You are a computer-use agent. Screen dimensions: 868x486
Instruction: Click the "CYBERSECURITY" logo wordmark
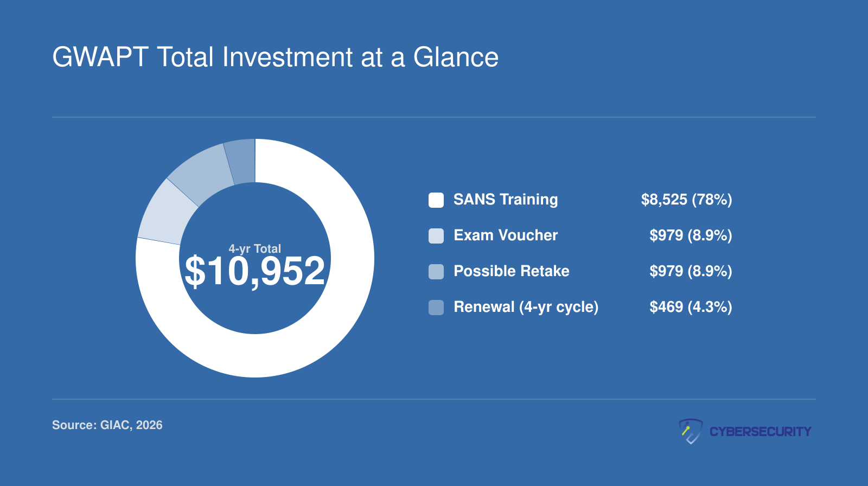coord(760,432)
